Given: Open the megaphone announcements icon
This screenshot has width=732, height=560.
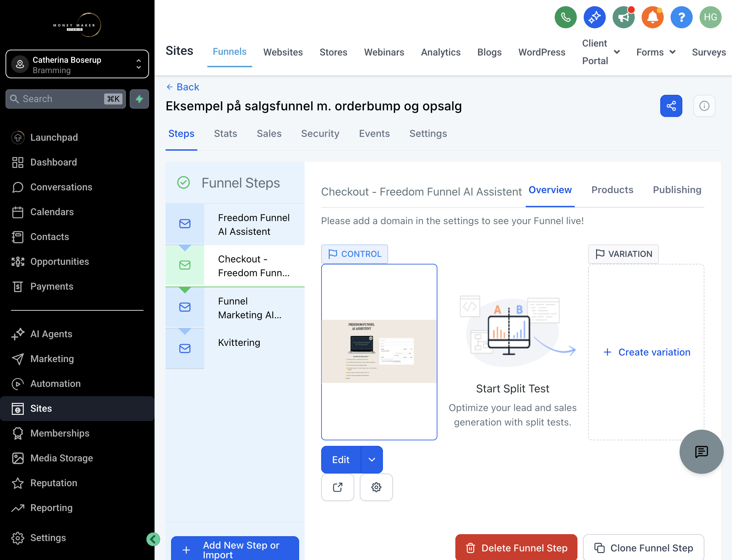Looking at the screenshot, I should coord(623,17).
